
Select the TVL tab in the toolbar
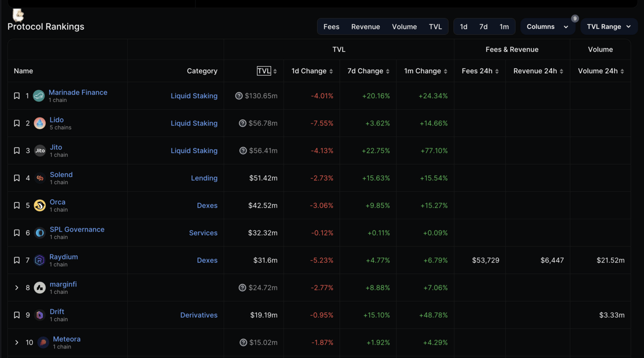click(x=435, y=26)
